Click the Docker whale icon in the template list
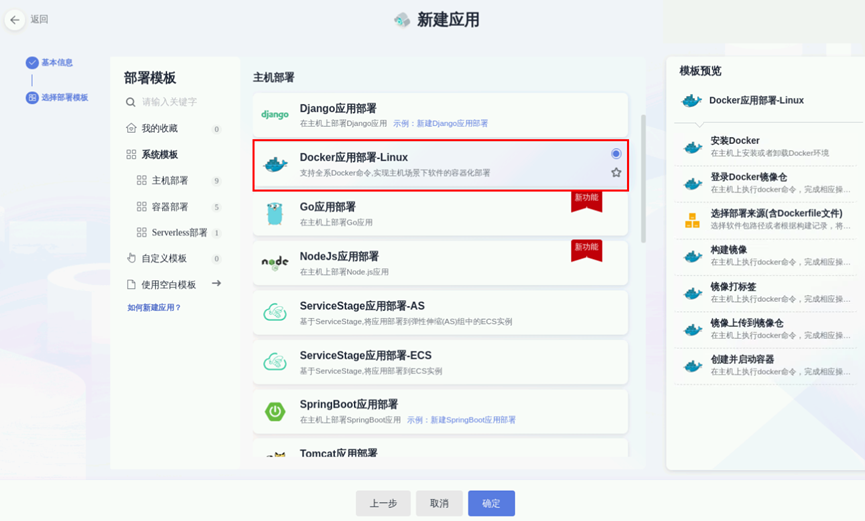Screen dimensions: 865x521 275,164
